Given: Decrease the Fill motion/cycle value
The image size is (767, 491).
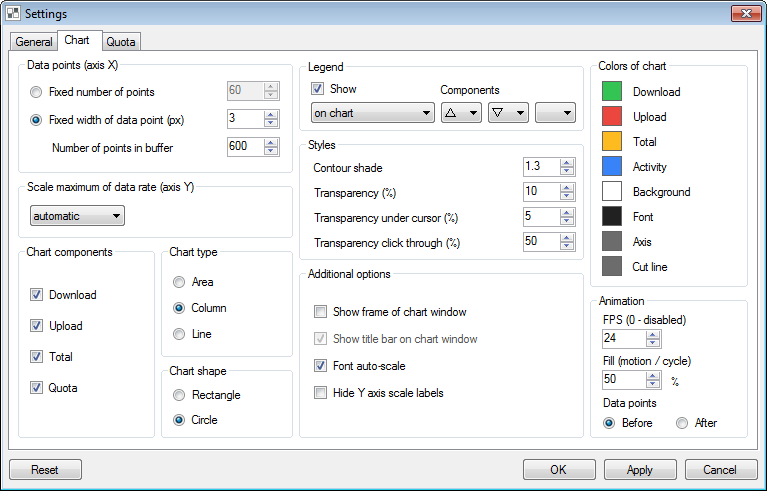Looking at the screenshot, I should tap(653, 385).
